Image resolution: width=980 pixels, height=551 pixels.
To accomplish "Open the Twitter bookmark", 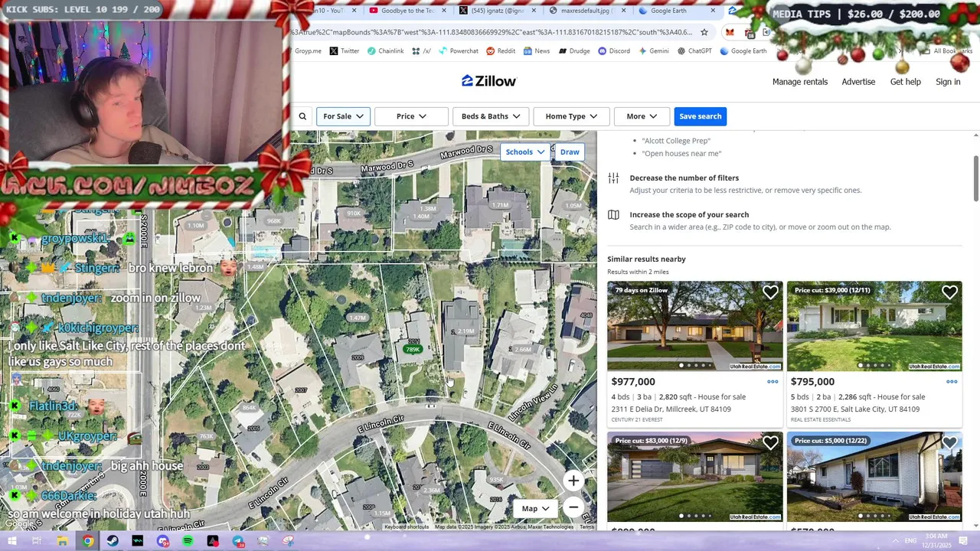I will tap(344, 51).
